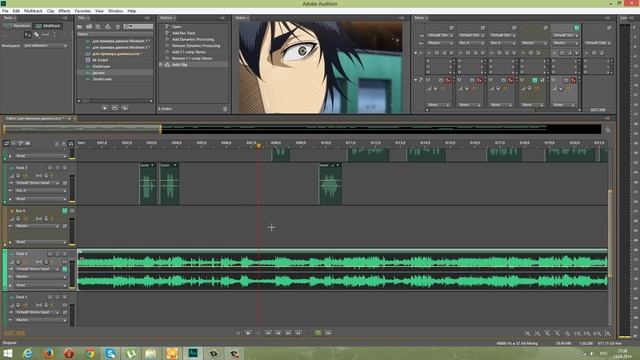Toggle Auto-play icon below Files list
Viewport: 640px width, 360px height.
point(125,108)
